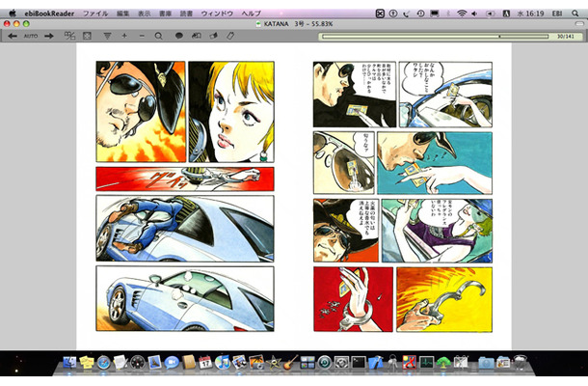Click the page progress slider
The width and height of the screenshot is (588, 386).
pyautogui.click(x=436, y=37)
